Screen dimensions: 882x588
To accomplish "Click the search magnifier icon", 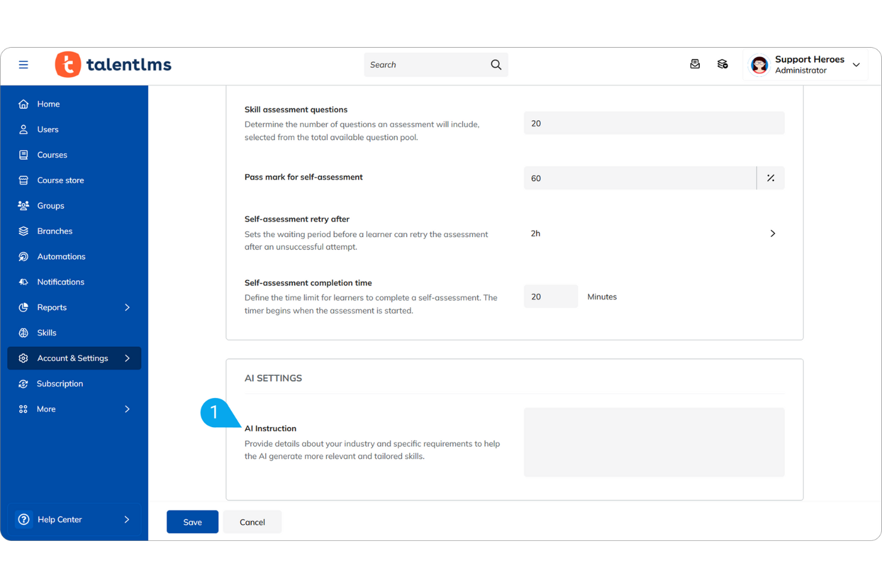I will [495, 64].
